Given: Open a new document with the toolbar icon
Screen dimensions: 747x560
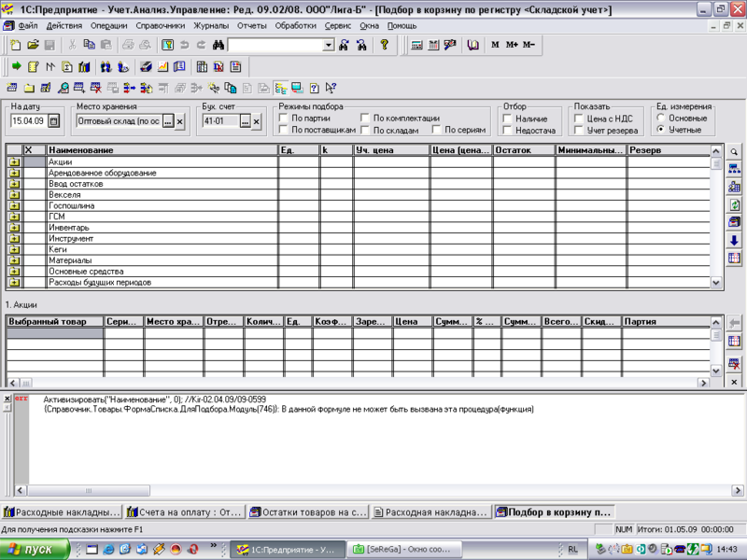Looking at the screenshot, I should [x=16, y=45].
